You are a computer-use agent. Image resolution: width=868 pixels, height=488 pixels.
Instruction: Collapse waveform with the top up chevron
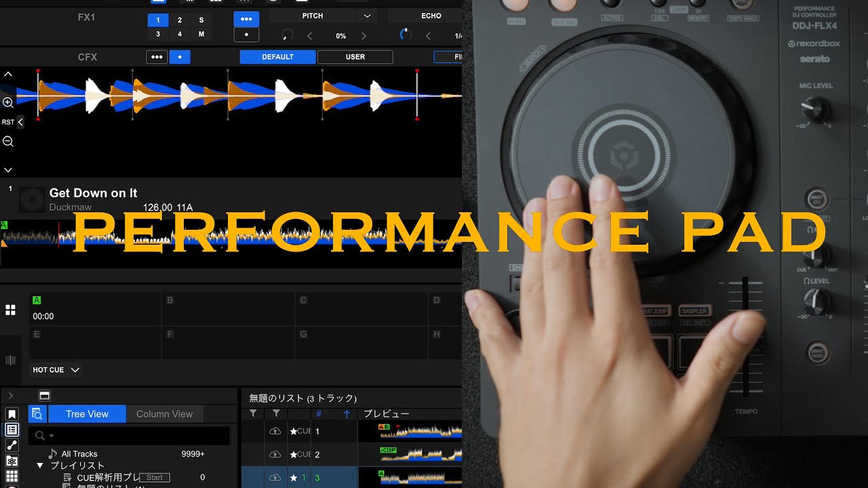(x=8, y=74)
